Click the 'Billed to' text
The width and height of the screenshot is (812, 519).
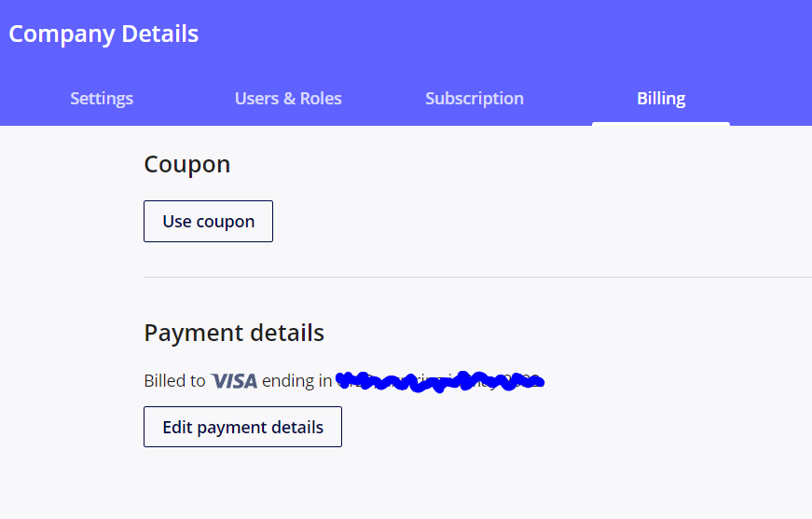pos(174,381)
